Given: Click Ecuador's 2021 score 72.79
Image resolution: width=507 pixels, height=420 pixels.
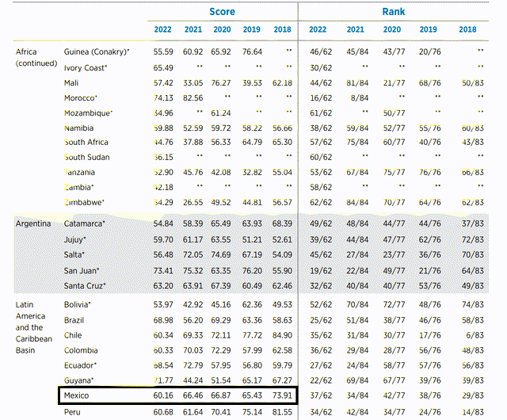Looking at the screenshot, I should (193, 365).
